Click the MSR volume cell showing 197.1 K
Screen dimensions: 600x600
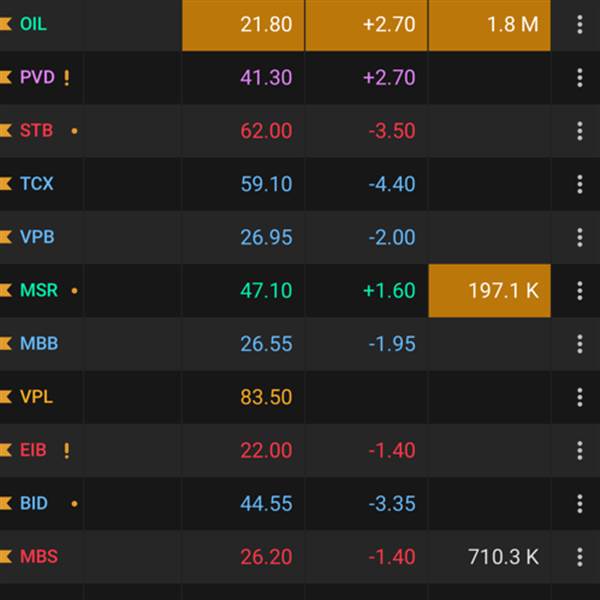[x=490, y=291]
